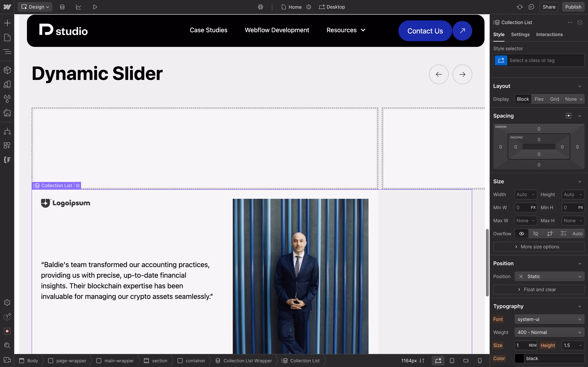Open the Position Static dropdown

click(x=549, y=276)
